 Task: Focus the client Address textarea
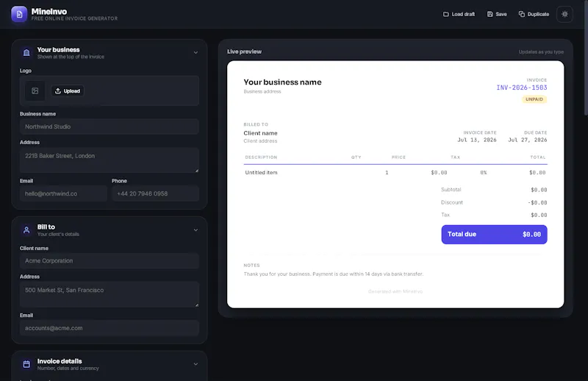(109, 294)
